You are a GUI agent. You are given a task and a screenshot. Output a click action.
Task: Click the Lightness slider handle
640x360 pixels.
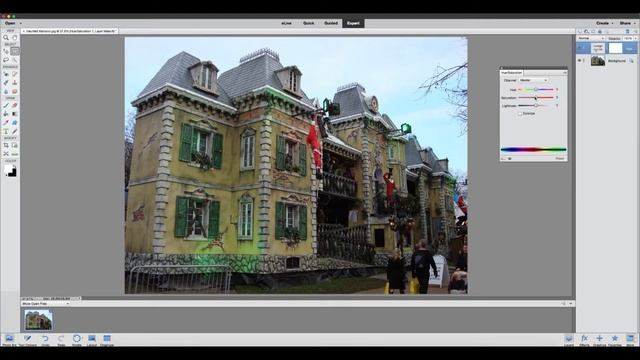(536, 106)
